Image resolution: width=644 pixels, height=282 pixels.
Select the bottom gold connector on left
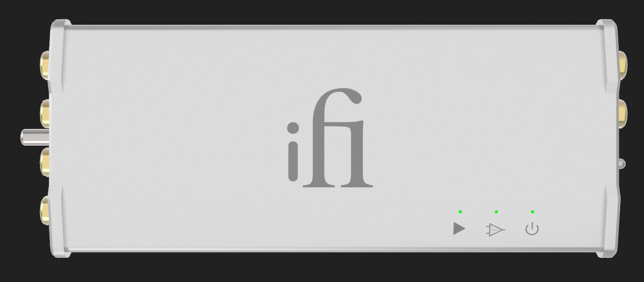(45, 210)
